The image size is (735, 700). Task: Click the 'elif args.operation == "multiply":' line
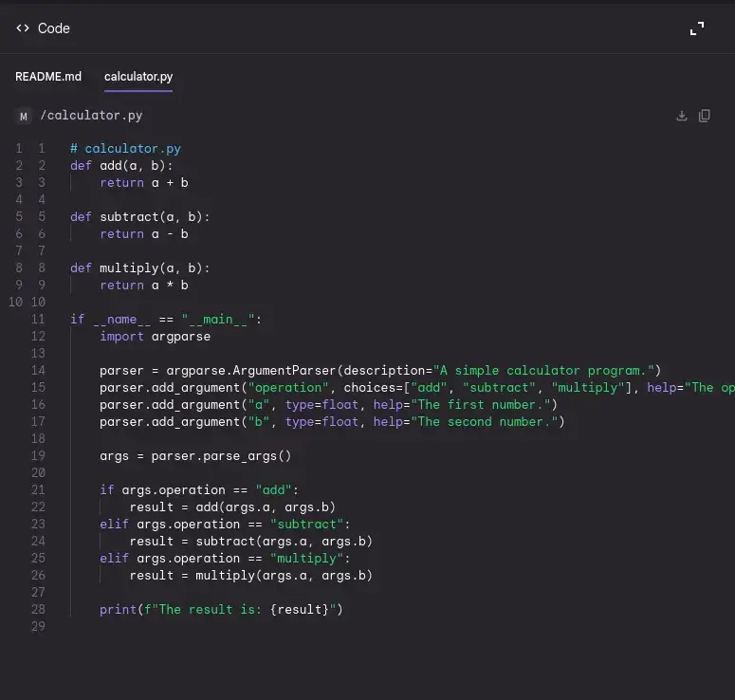click(x=225, y=559)
